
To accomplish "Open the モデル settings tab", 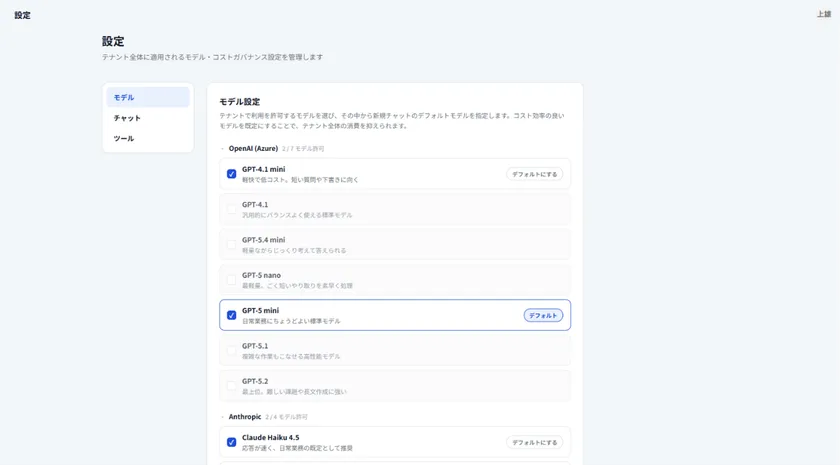I will [148, 98].
